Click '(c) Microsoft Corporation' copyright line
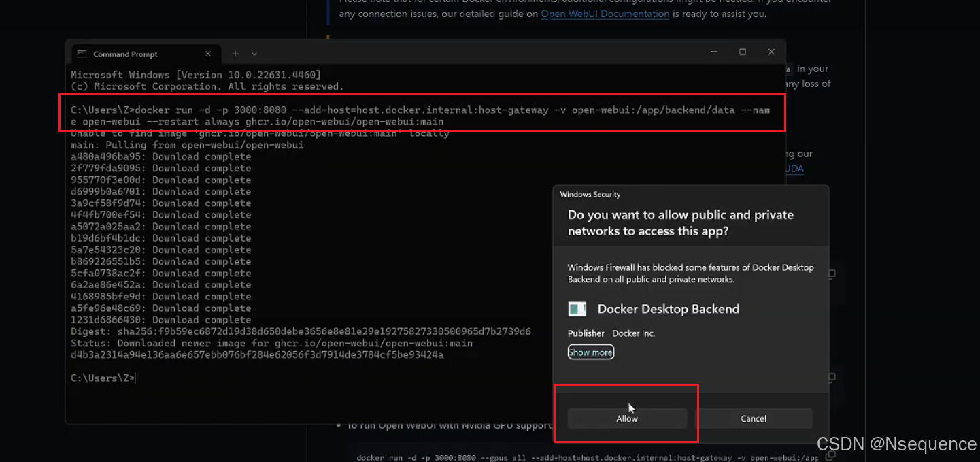Viewport: 980px width, 462px height. click(x=207, y=86)
